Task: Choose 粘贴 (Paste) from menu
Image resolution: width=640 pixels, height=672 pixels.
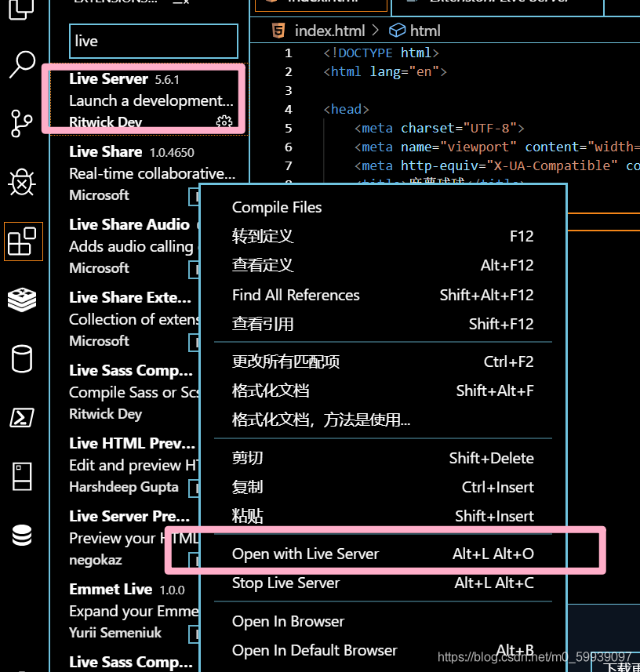Action: coord(383,516)
